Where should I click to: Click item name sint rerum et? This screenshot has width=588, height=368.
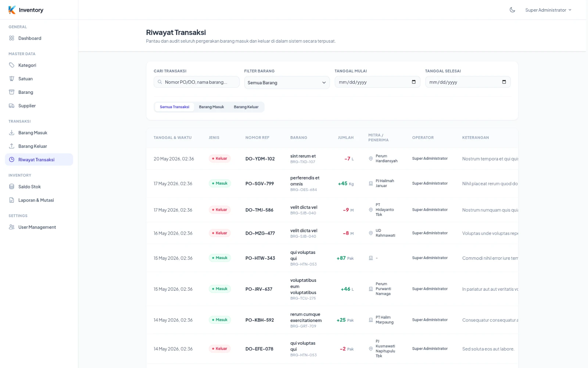[303, 156]
